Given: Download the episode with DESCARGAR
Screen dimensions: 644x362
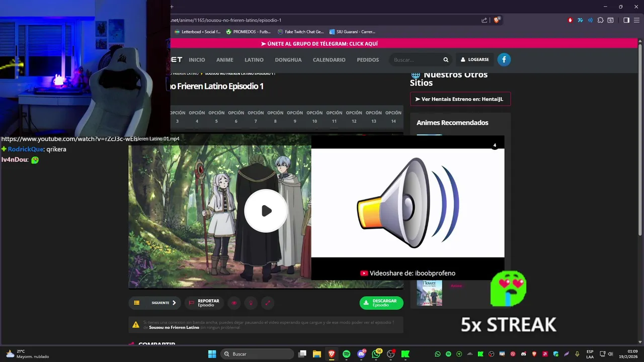Looking at the screenshot, I should [381, 303].
